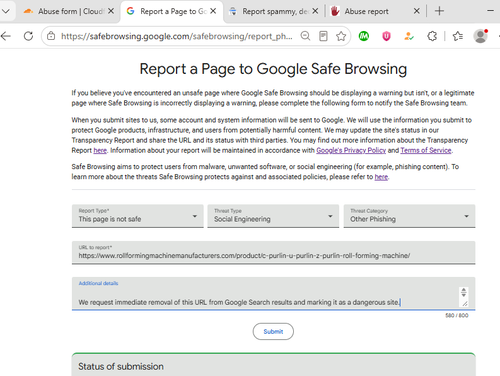Open Google's Privacy Policy link
The height and width of the screenshot is (376, 500).
[x=351, y=150]
